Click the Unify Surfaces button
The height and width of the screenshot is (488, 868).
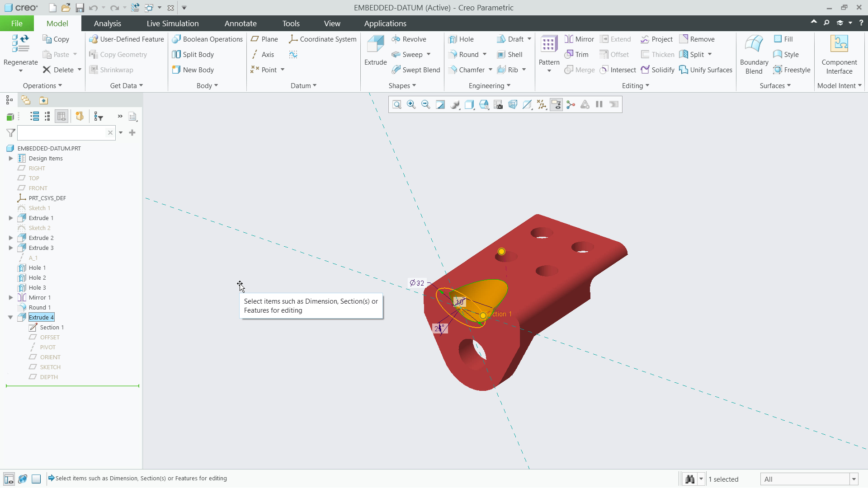click(706, 70)
